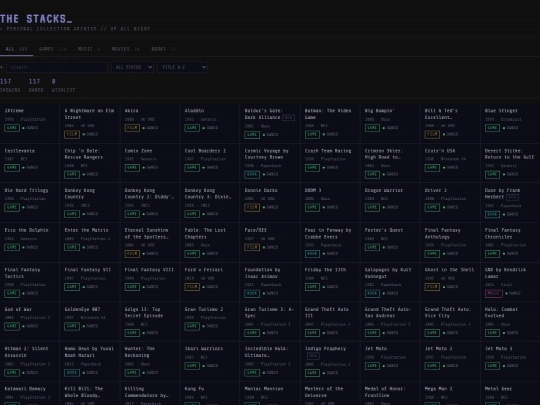Open the Castlevania card
540x405 pixels.
point(30,163)
